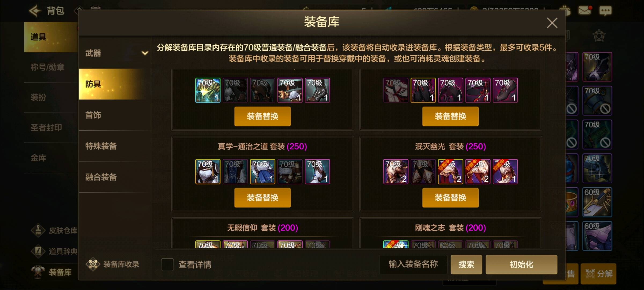Click the back arrow next to 背包
644x290 pixels.
[x=35, y=11]
